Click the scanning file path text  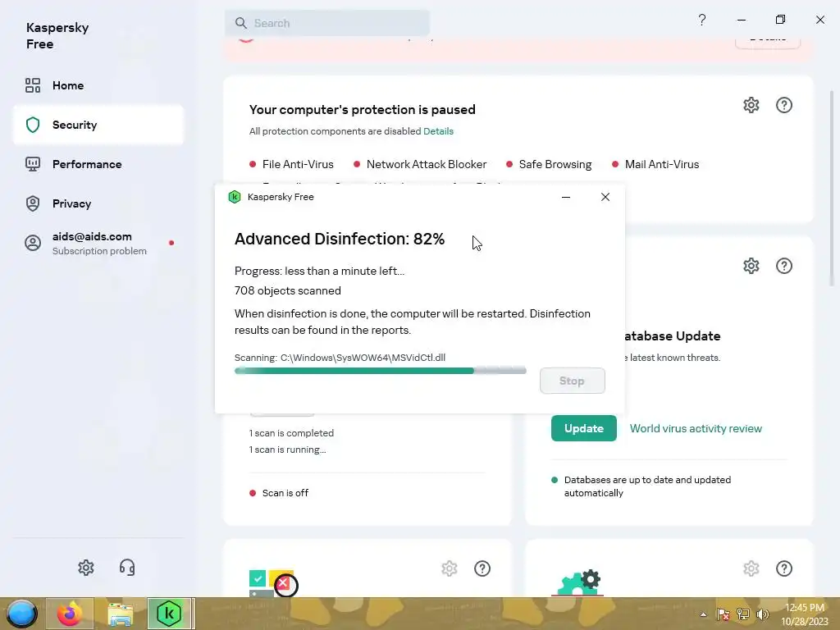[x=340, y=358]
